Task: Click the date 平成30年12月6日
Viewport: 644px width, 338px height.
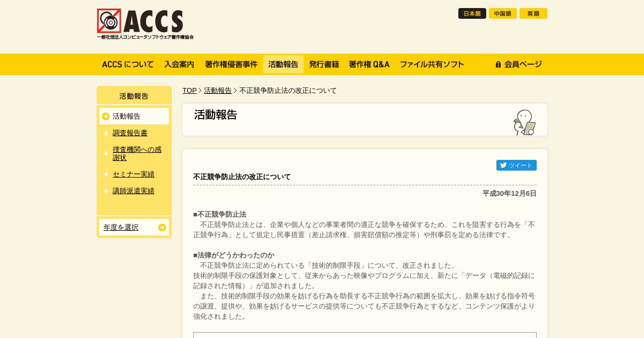Action: [x=509, y=194]
